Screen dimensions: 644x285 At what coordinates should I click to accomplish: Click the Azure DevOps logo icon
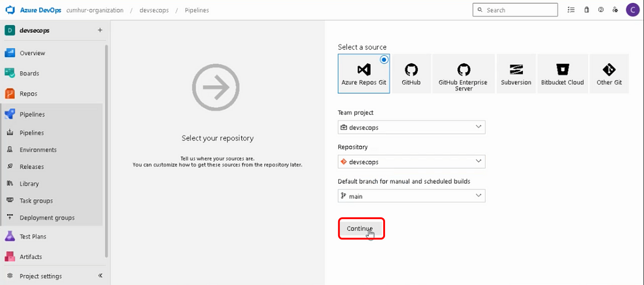pos(10,10)
